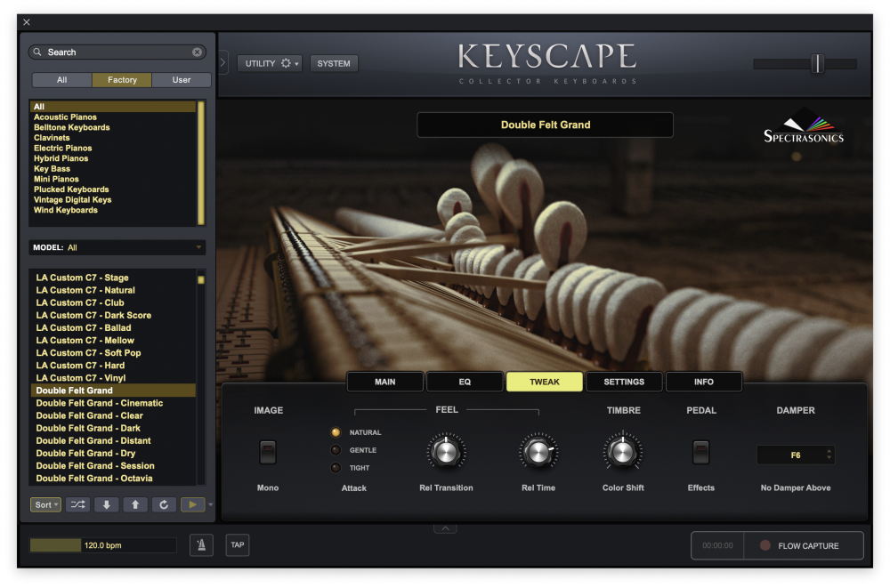This screenshot has width=890, height=588.
Task: Click the 00:00:00 Flow Capture timer
Action: (717, 545)
